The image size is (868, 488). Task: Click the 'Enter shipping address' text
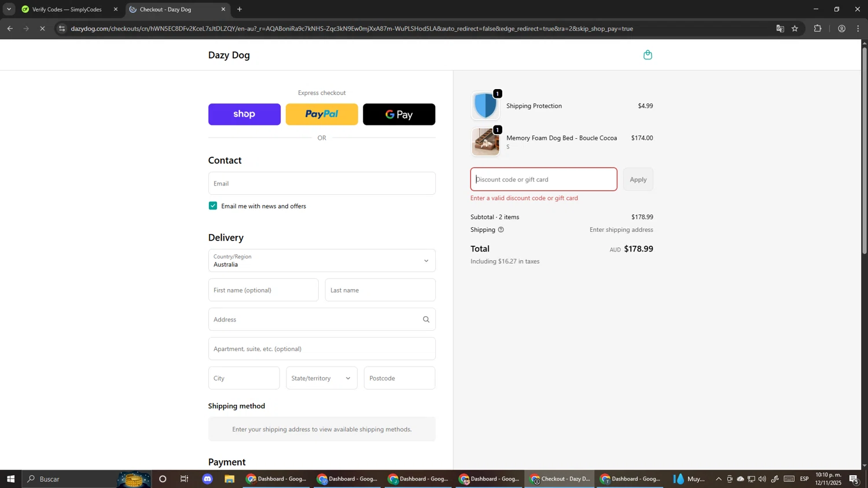tap(621, 230)
